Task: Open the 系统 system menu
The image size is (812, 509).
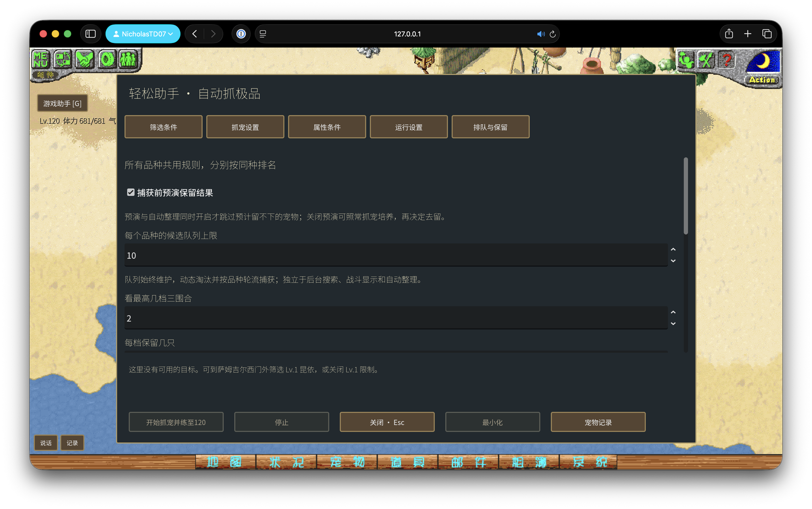Action: coord(589,462)
